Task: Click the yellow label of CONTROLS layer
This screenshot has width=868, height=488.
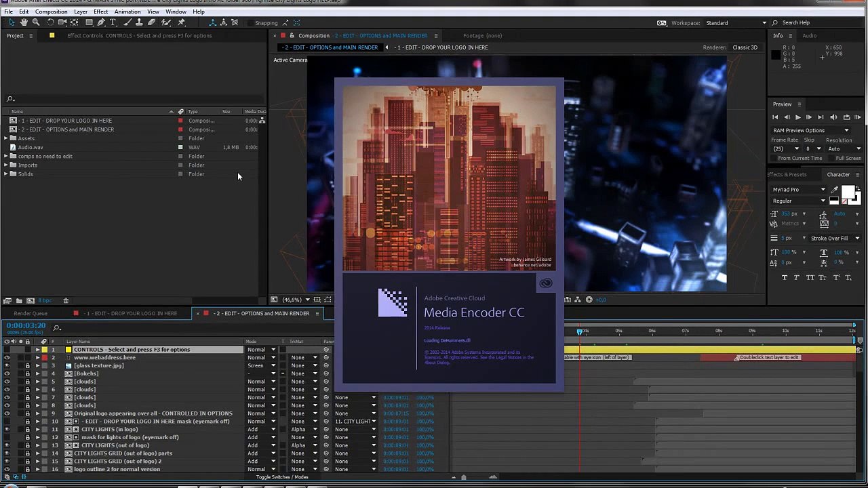Action: coord(45,350)
